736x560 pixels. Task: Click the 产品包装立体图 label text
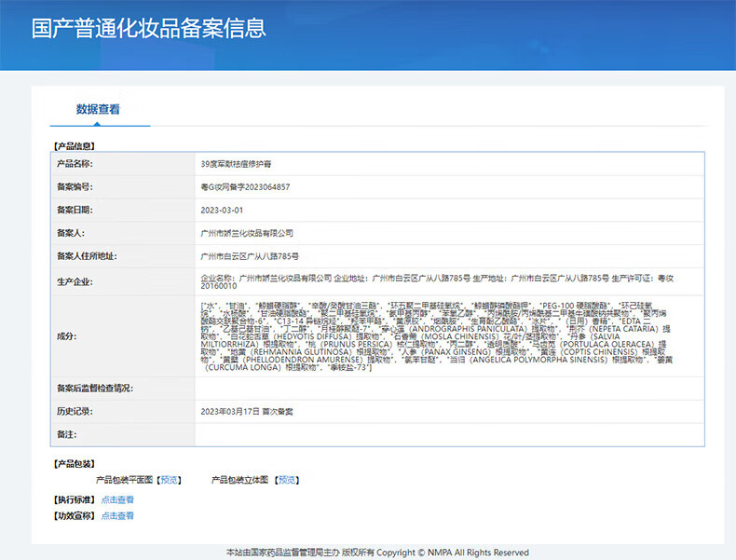pos(239,480)
